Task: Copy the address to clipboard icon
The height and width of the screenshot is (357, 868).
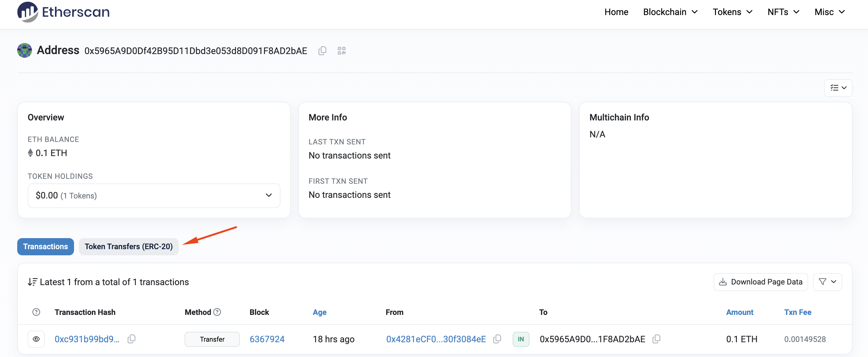Action: pos(322,51)
